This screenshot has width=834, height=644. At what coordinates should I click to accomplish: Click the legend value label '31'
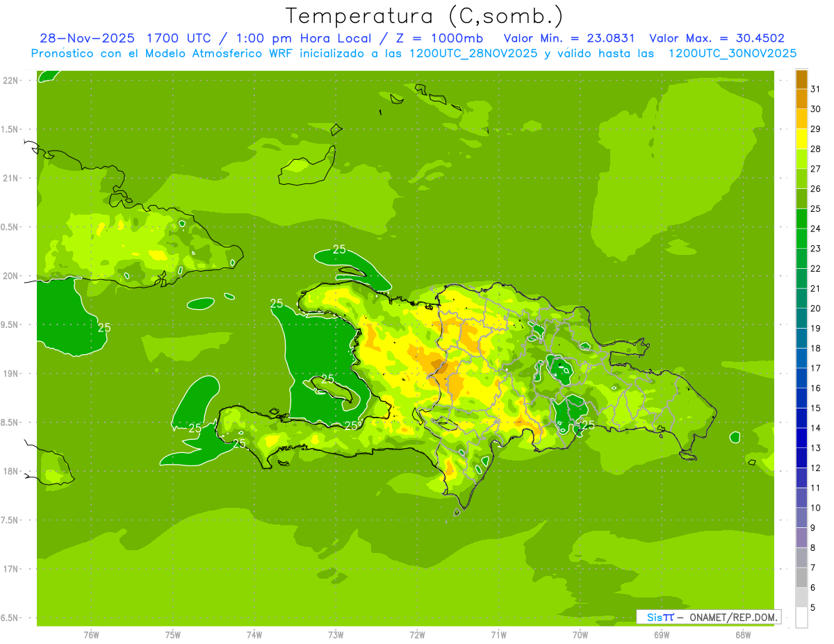816,89
